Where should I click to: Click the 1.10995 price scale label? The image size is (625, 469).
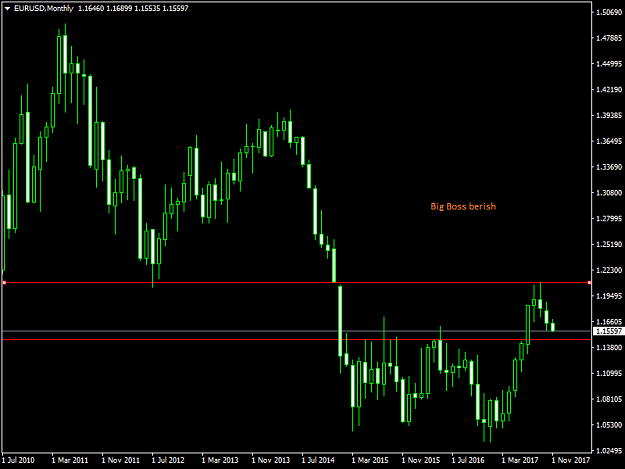click(609, 373)
